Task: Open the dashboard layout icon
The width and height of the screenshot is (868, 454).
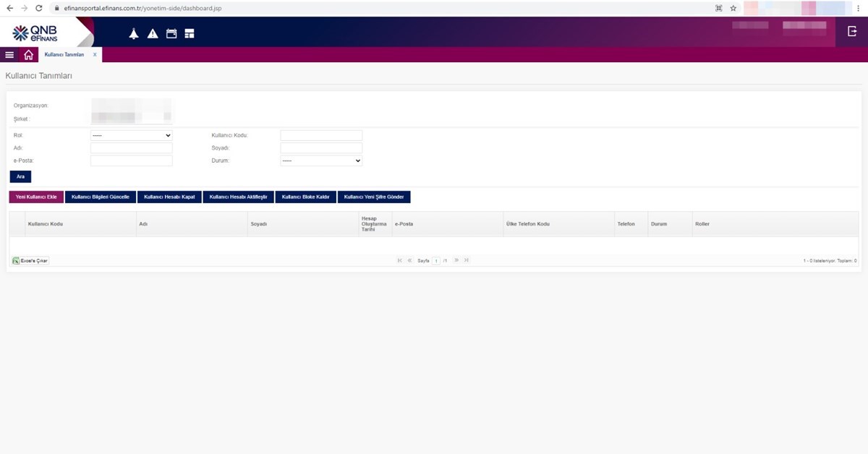Action: coord(190,33)
